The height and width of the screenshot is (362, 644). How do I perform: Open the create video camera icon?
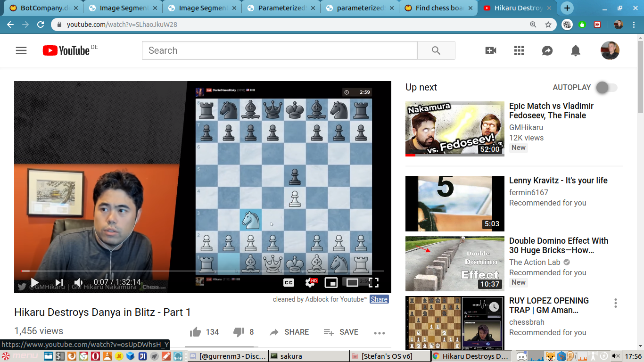tap(491, 50)
